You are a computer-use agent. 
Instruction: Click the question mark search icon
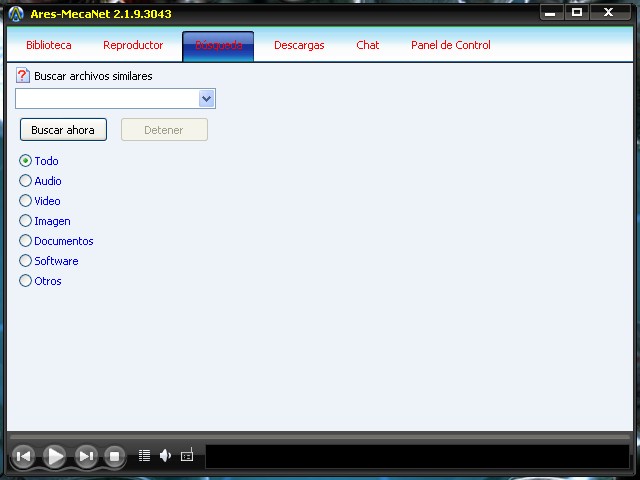pyautogui.click(x=22, y=76)
